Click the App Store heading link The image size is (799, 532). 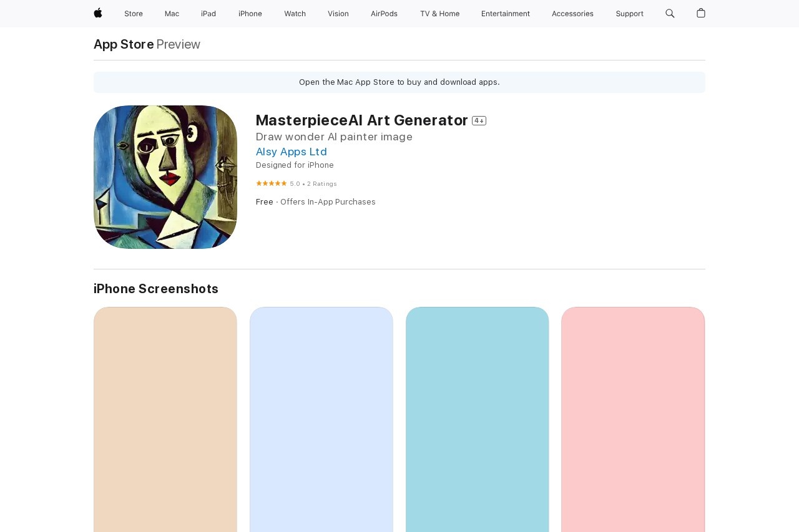pos(124,44)
